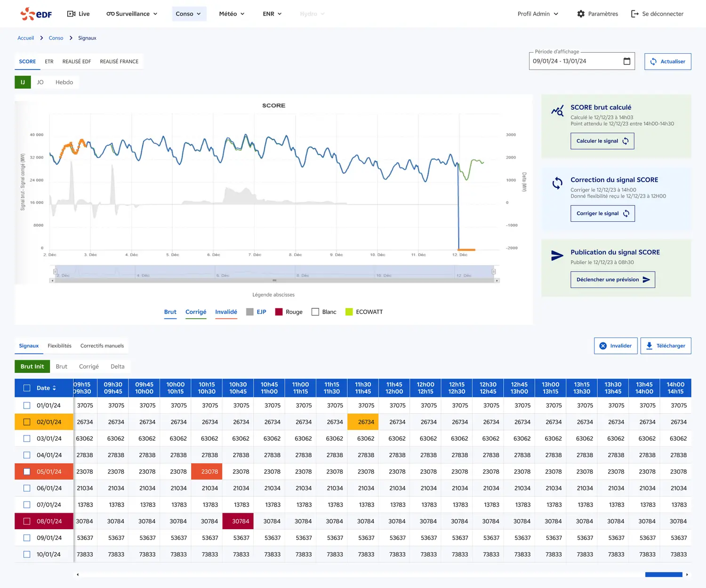Click the Publication du signal paper-plane icon
The image size is (706, 588).
pyautogui.click(x=557, y=256)
